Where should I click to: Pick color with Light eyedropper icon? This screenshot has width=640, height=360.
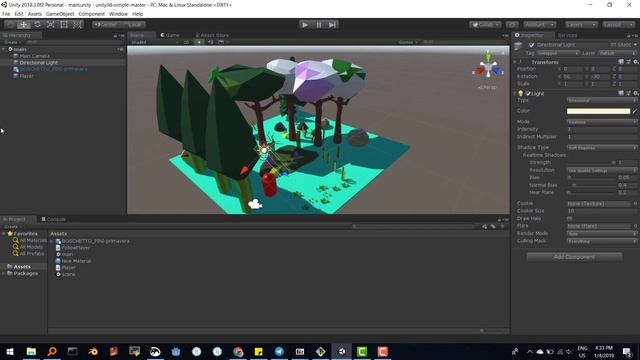635,111
